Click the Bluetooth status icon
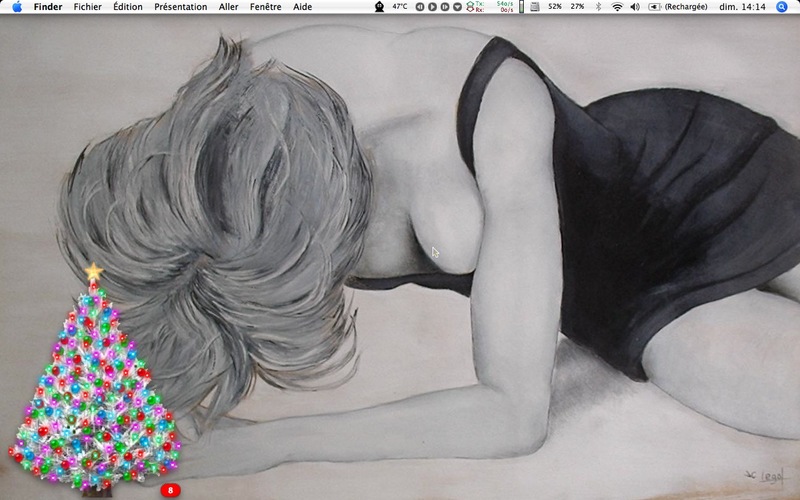The image size is (800, 500). pos(599,7)
